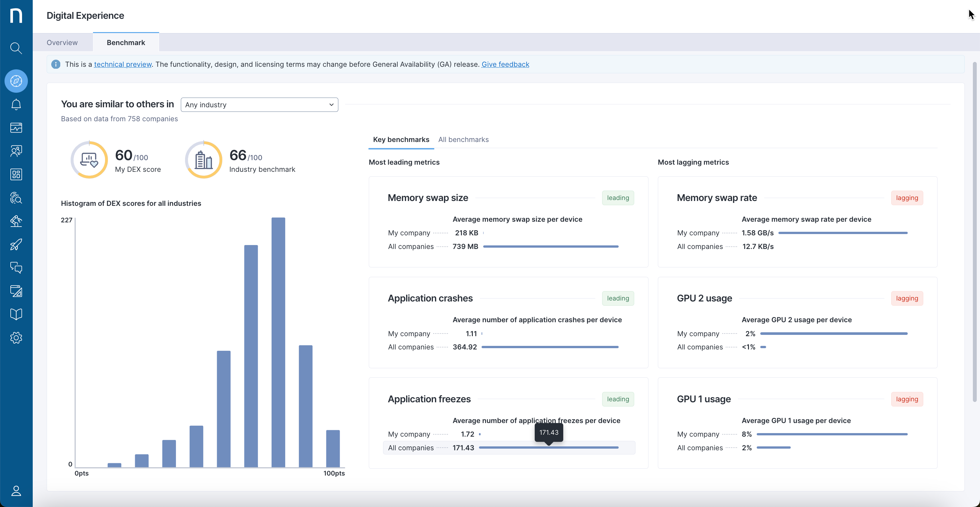Click the second-tallest histogram bar
The width and height of the screenshot is (980, 507).
[x=251, y=356]
